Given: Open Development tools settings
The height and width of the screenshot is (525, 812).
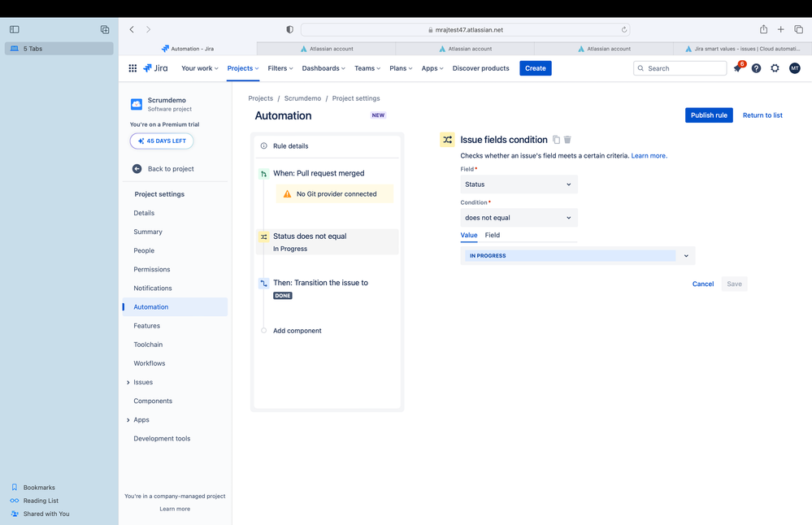Looking at the screenshot, I should pyautogui.click(x=162, y=439).
